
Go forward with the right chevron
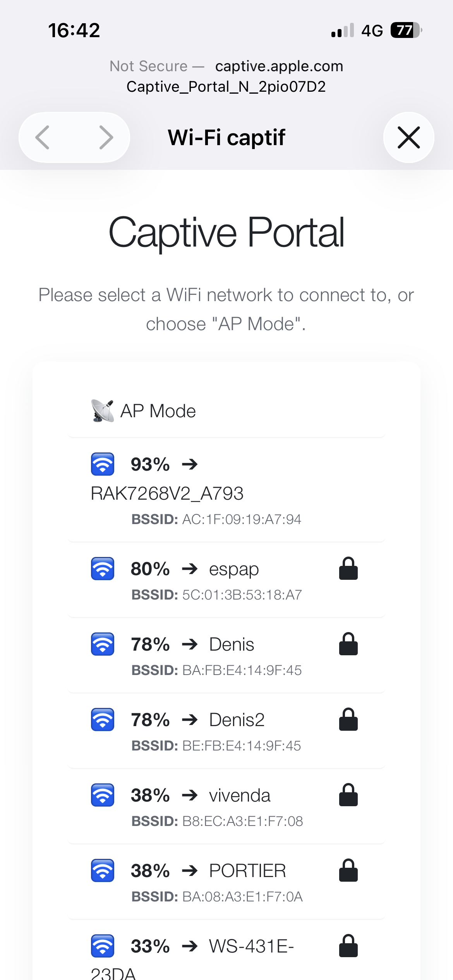[106, 137]
